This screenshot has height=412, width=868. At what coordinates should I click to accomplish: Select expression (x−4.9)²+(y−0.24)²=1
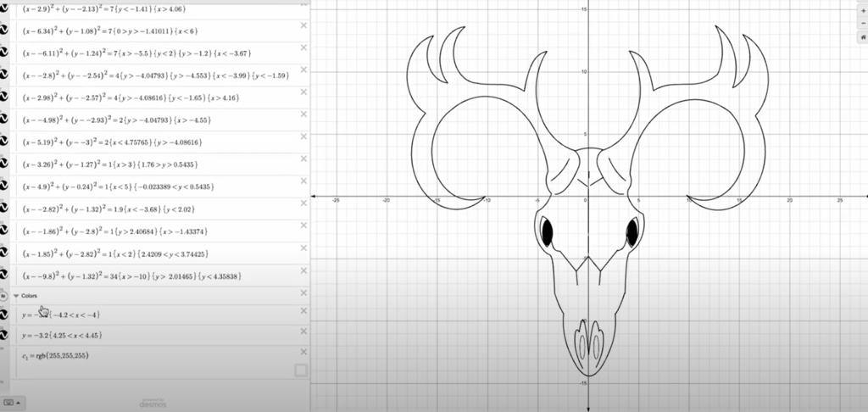[x=118, y=187]
